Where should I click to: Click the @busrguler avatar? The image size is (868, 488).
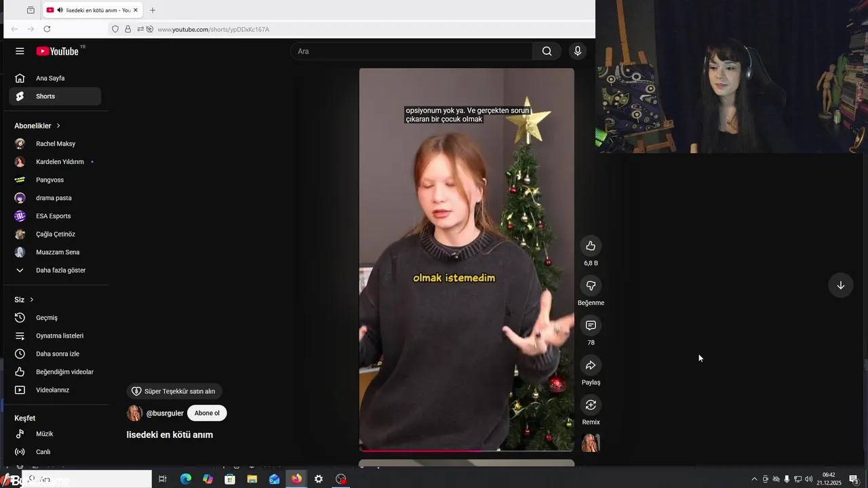(x=134, y=413)
